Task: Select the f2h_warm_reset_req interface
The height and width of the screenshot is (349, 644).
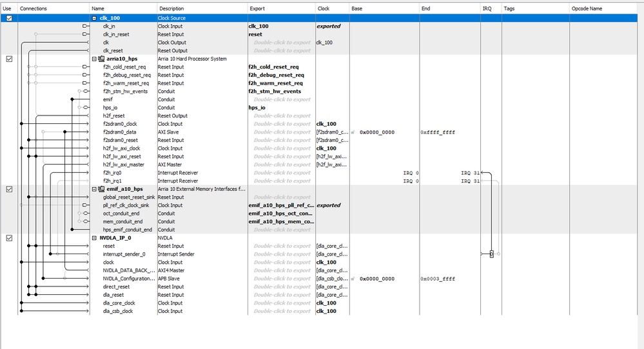Action: pos(126,83)
